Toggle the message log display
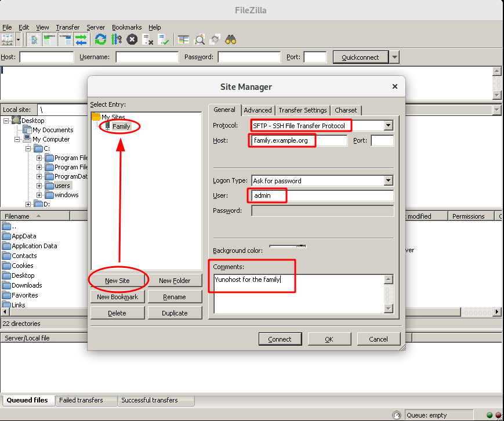The width and height of the screenshot is (504, 421). click(34, 39)
